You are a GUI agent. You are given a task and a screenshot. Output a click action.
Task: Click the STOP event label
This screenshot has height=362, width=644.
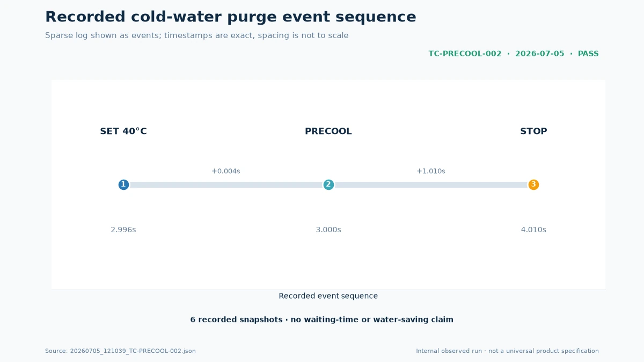[533, 131]
